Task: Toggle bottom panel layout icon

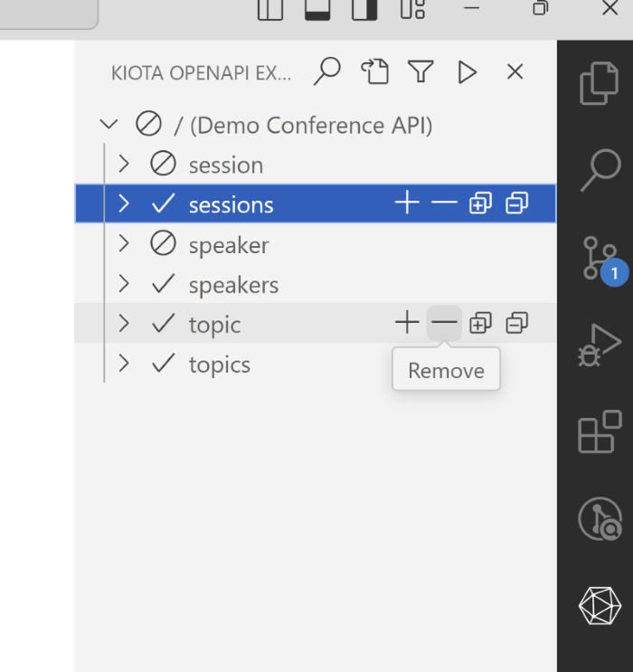Action: click(317, 9)
